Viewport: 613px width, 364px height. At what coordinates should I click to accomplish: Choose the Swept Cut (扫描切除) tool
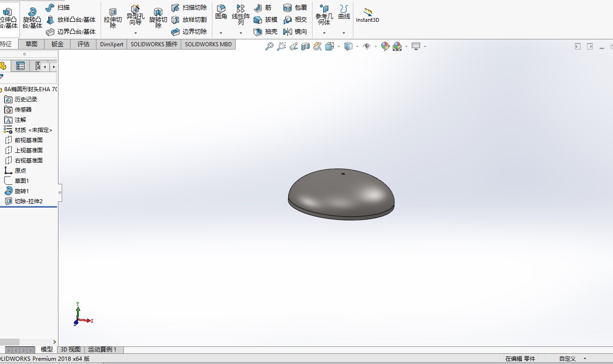[x=189, y=7]
